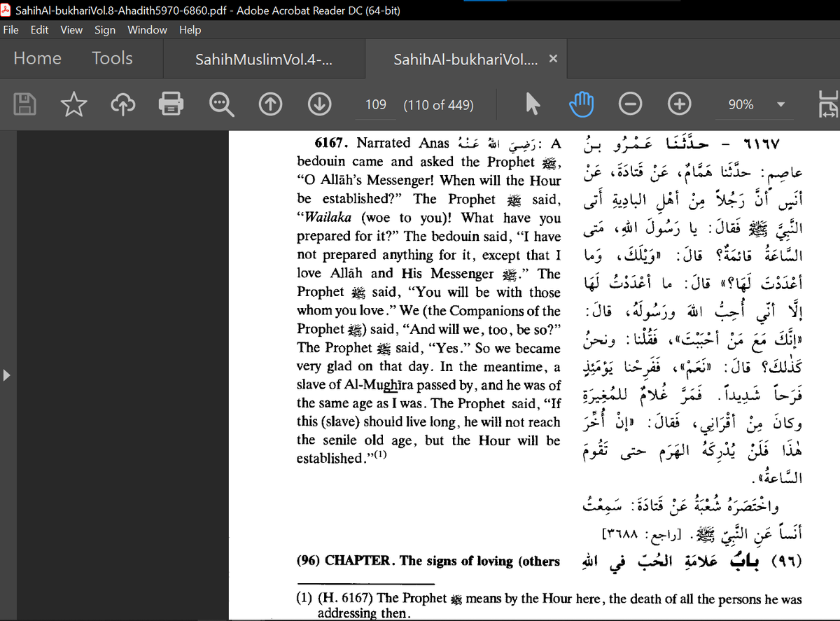Expand the left navigation pane arrow
Screen dimensions: 840x621
[7, 375]
